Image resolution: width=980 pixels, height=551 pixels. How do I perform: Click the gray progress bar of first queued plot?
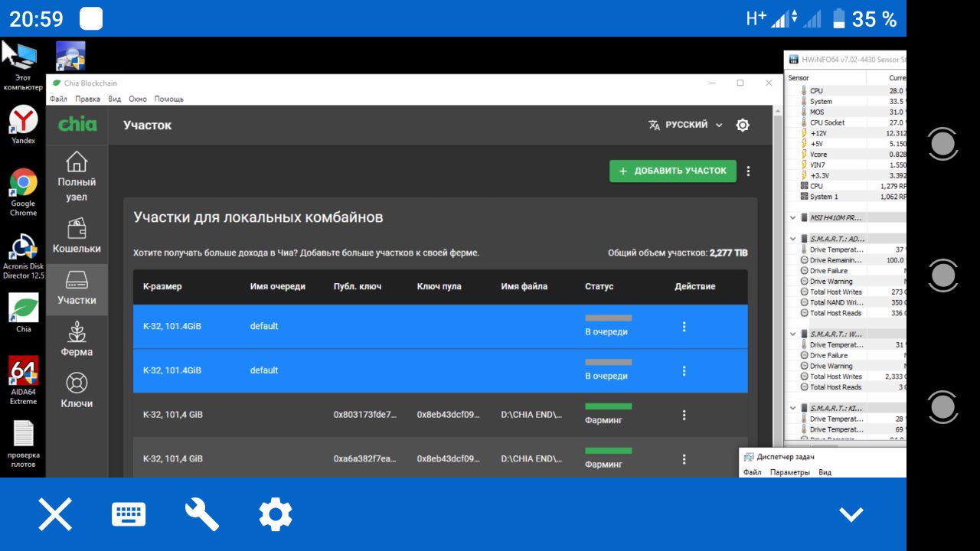tap(609, 318)
